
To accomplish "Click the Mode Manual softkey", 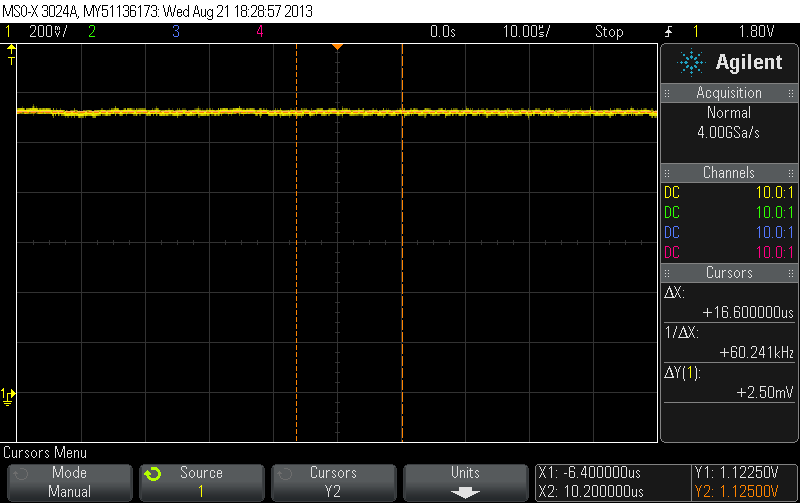I will [x=70, y=482].
